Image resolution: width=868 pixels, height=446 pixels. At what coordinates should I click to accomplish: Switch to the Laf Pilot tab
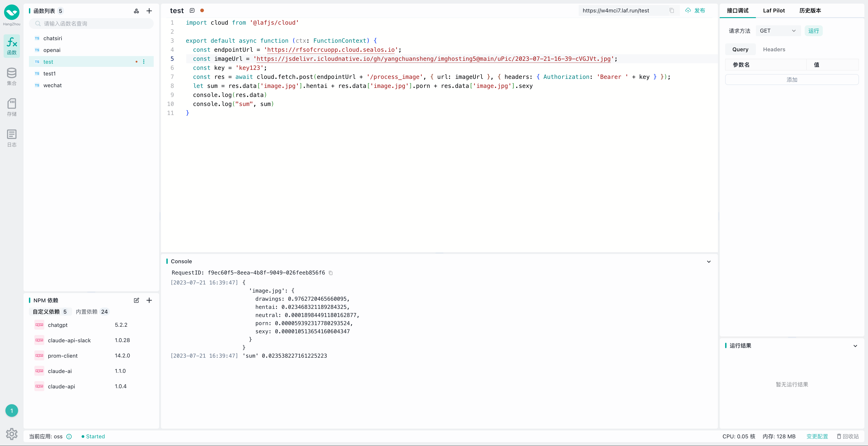(774, 10)
